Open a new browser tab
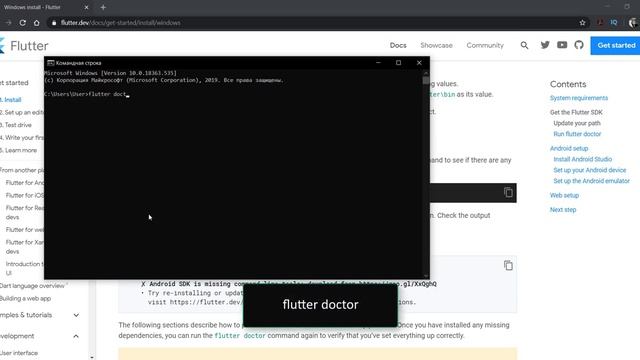 pyautogui.click(x=103, y=7)
